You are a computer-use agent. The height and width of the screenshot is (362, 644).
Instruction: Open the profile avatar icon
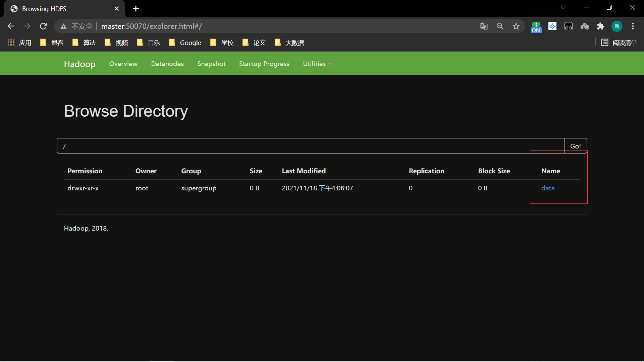click(x=617, y=26)
